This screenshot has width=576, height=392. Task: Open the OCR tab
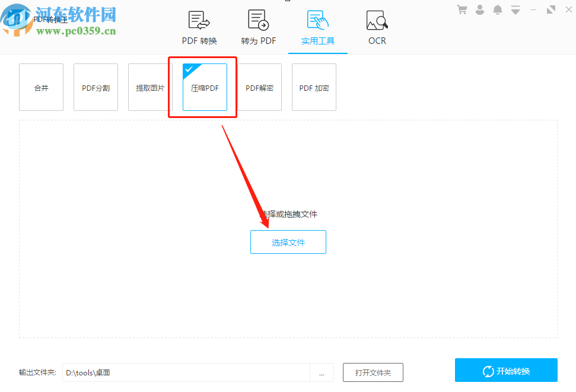377,28
